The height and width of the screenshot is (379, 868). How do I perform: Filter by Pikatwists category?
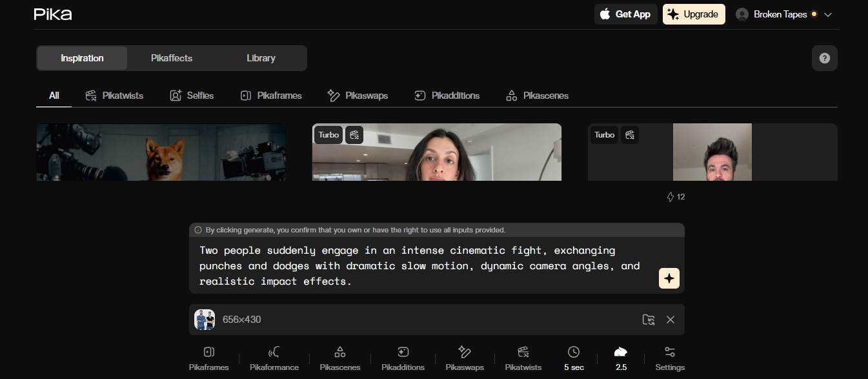click(x=114, y=96)
